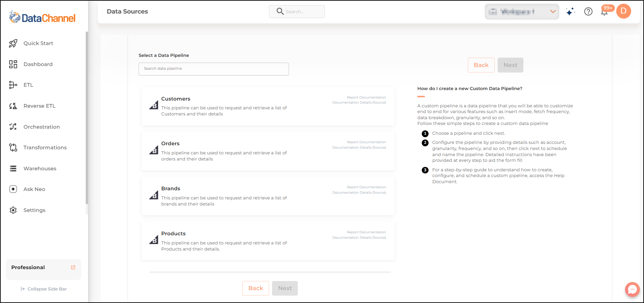Open Quick Start menu item

pos(38,43)
